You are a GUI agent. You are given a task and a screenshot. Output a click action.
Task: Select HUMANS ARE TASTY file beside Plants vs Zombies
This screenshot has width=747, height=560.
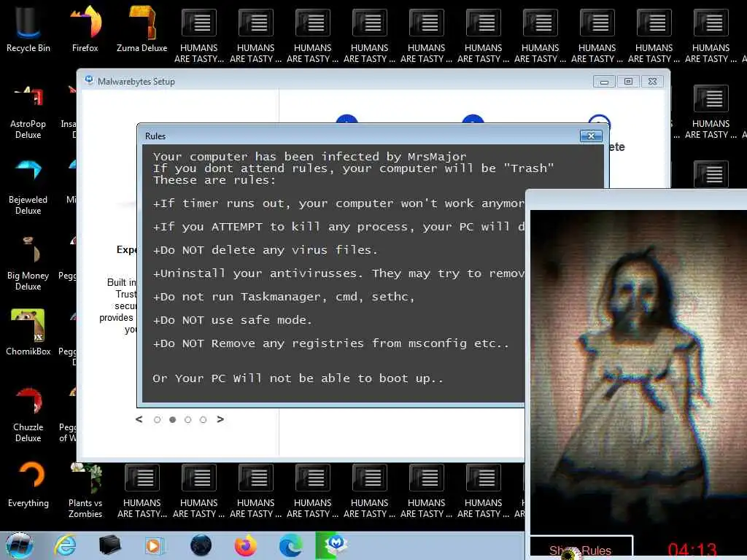tap(142, 491)
